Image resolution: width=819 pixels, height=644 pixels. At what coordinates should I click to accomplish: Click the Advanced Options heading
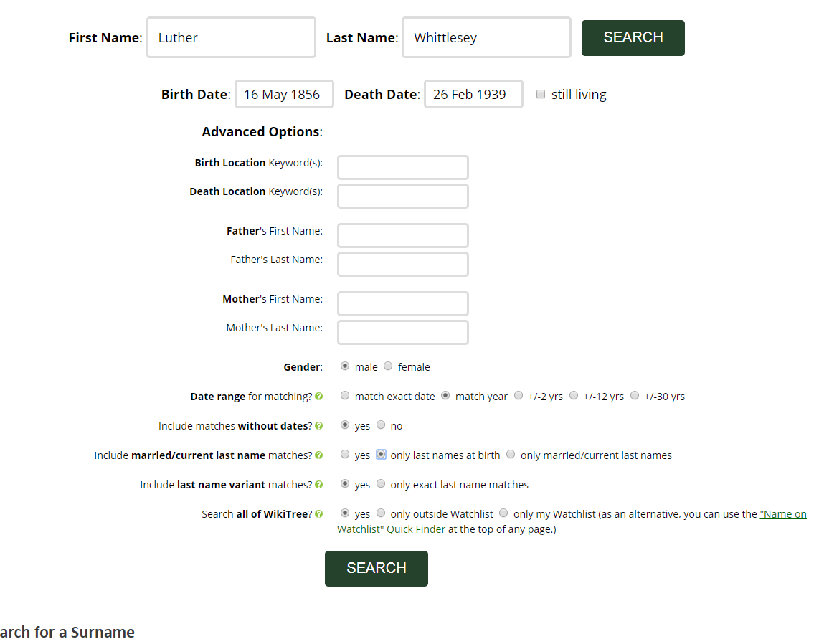click(x=262, y=132)
